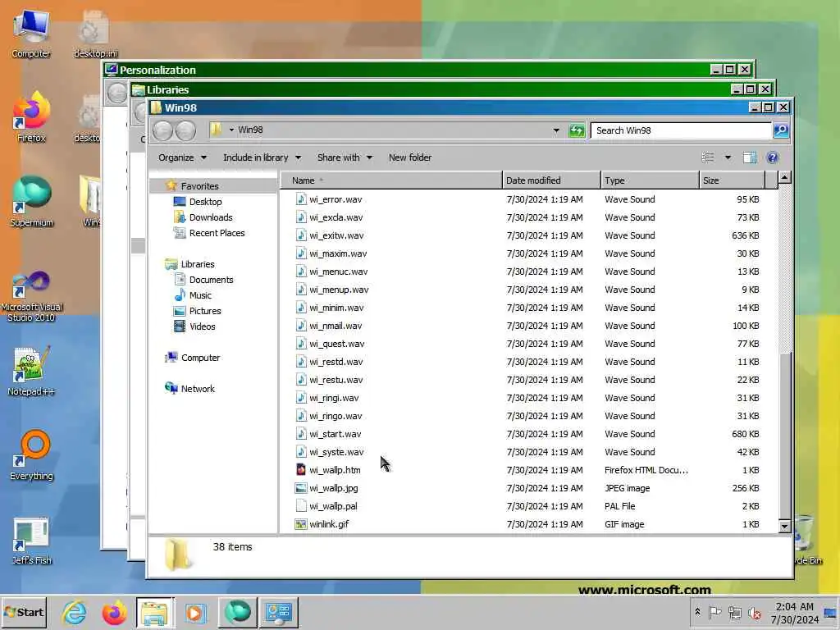The image size is (840, 630).
Task: Expand the address bar history dropdown
Action: click(x=556, y=130)
